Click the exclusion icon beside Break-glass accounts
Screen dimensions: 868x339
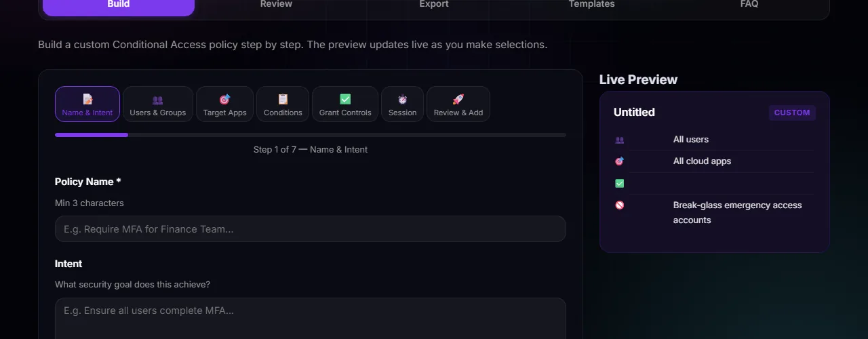pyautogui.click(x=619, y=205)
